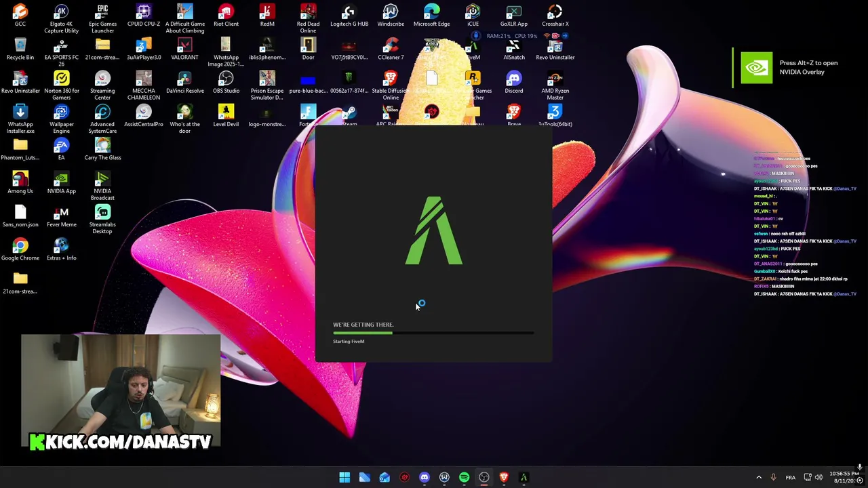Switch to OBS Studio in the taskbar
868x488 pixels.
(484, 478)
